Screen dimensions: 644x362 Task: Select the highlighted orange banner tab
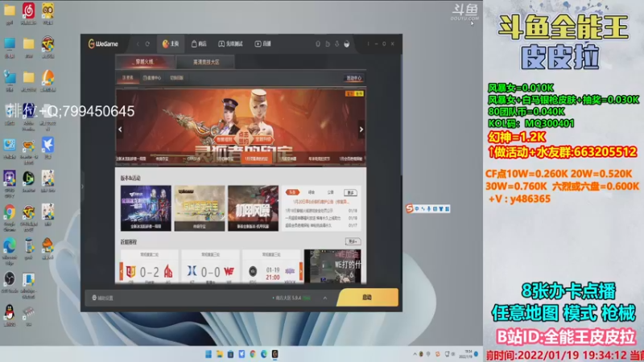[x=257, y=158]
